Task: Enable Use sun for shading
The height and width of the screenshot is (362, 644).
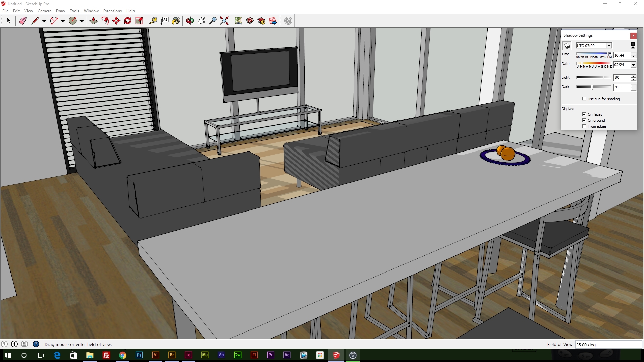Action: 584,99
